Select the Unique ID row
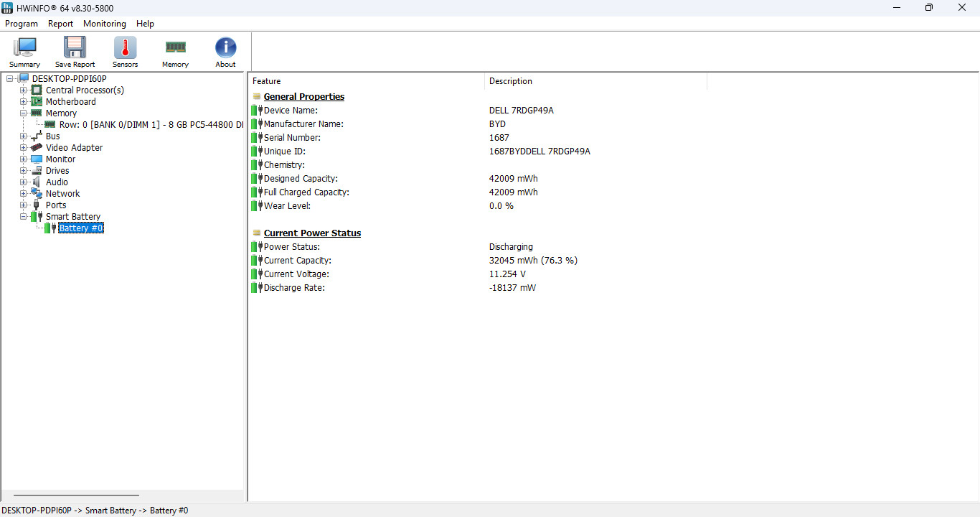Image resolution: width=980 pixels, height=517 pixels. (477, 152)
